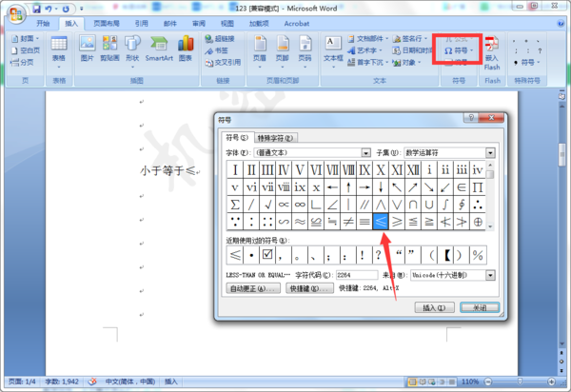Click the zoom out minus button

click(x=488, y=382)
